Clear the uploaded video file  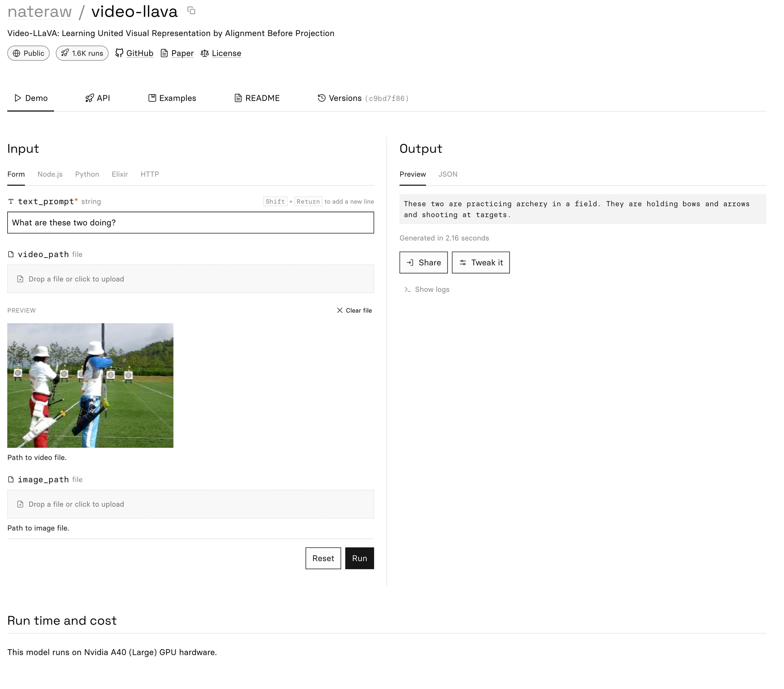(354, 311)
